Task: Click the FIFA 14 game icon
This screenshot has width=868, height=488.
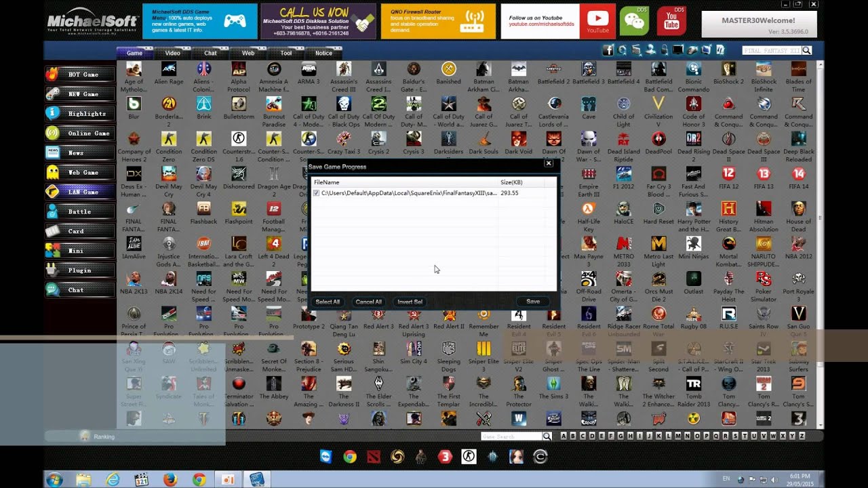Action: 798,174
